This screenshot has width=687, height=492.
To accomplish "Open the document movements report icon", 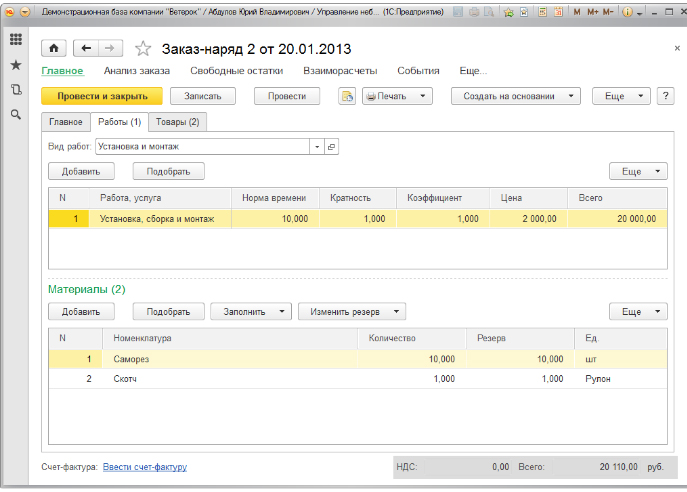I will point(347,96).
